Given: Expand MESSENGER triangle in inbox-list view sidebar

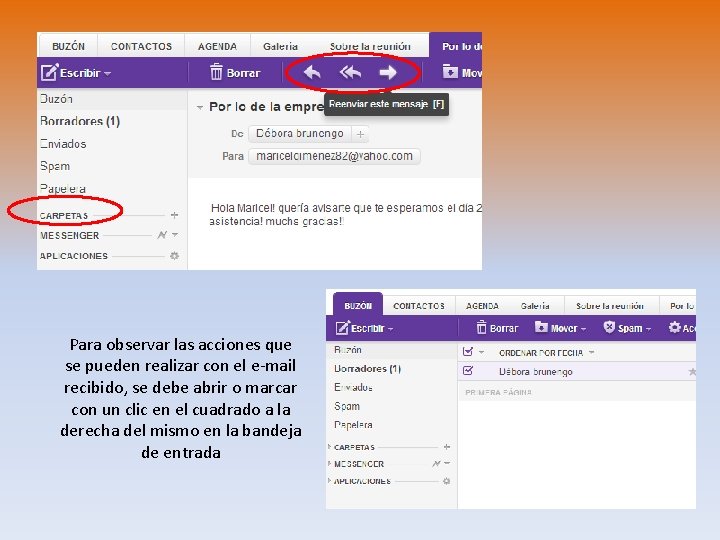Looking at the screenshot, I should pos(329,464).
